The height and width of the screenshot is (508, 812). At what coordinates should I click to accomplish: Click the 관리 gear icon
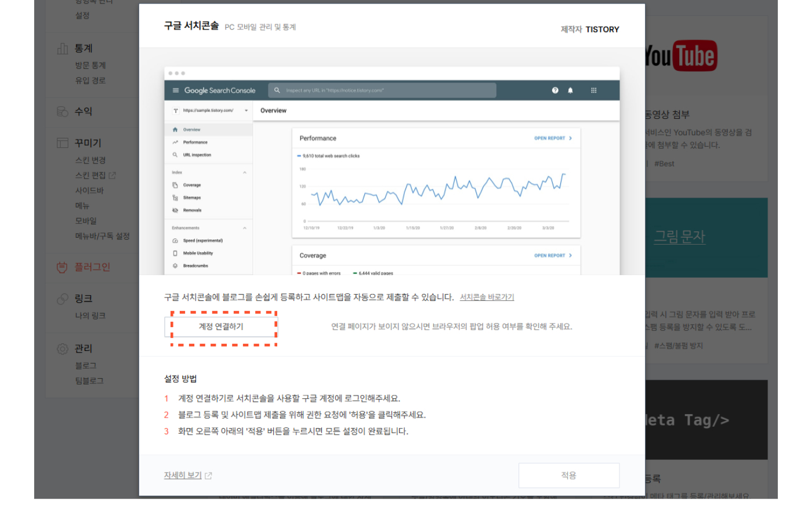tap(63, 349)
